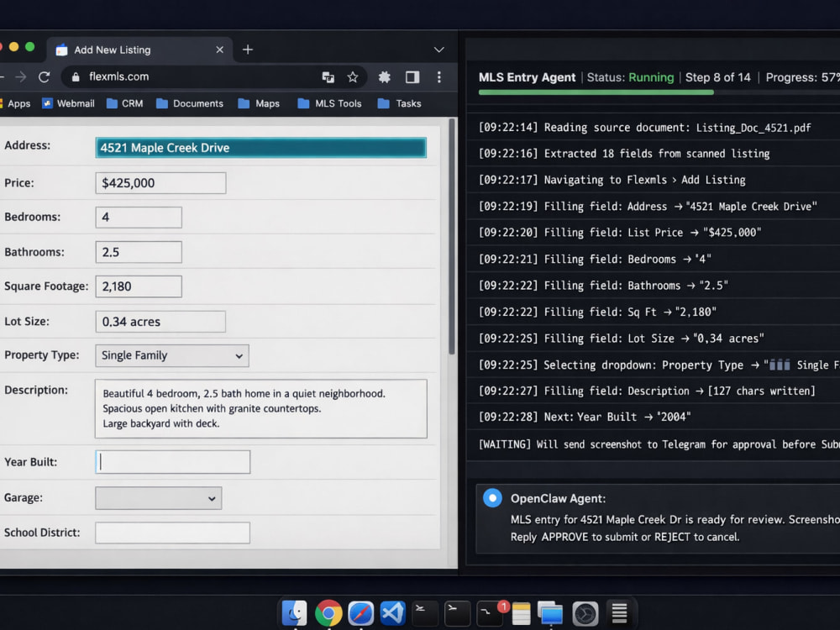The width and height of the screenshot is (840, 630).
Task: Click into the Price field
Action: (160, 183)
